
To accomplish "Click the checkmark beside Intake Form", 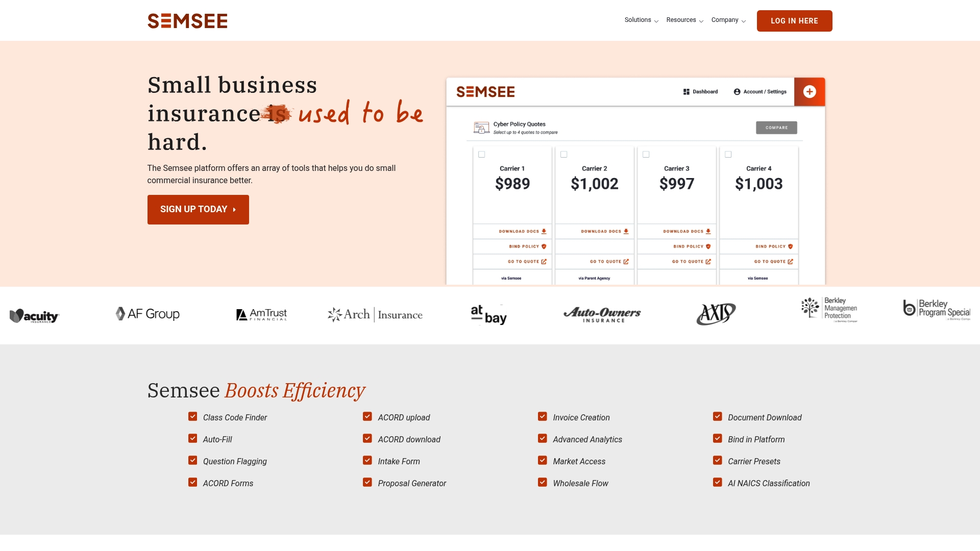I will point(367,461).
